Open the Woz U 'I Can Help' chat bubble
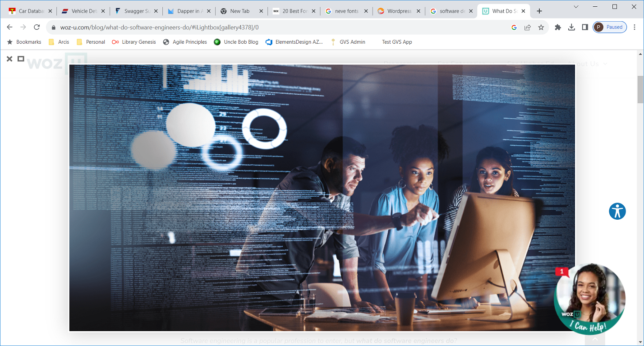Screen dimensions: 644x346 [589, 299]
